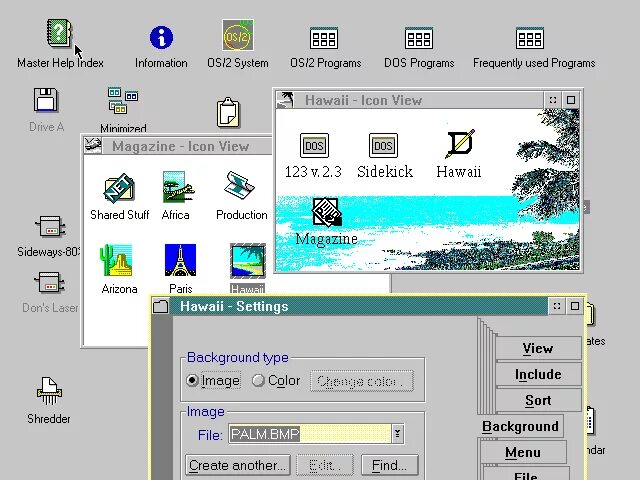Select the Hawaii icon in Magazine window
The height and width of the screenshot is (480, 640).
248,261
